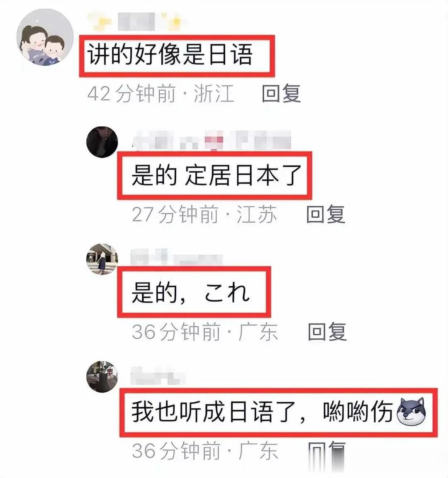
Task: Reply to the 是的，これ comment via 回复
Action: pyautogui.click(x=327, y=332)
